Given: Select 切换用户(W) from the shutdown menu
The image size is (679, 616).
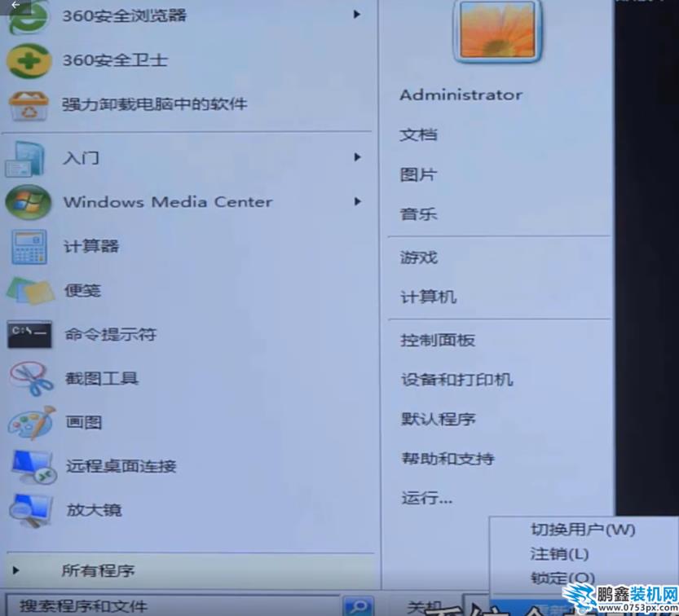Looking at the screenshot, I should click(x=583, y=530).
